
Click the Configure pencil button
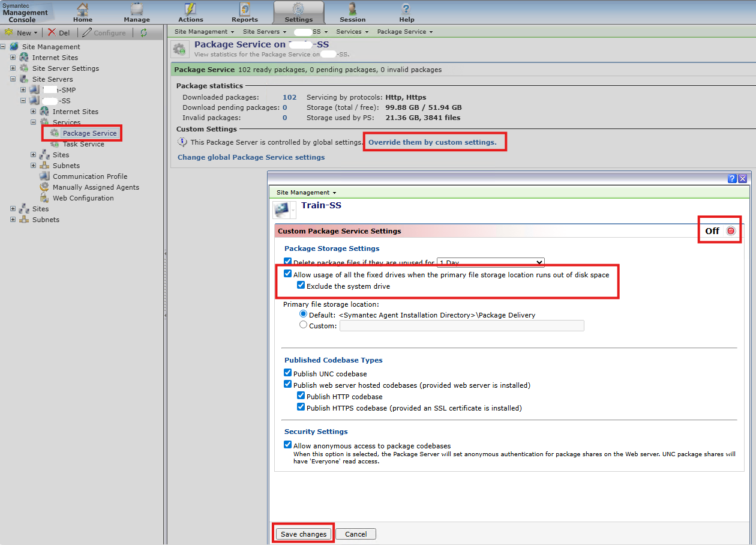tap(104, 32)
